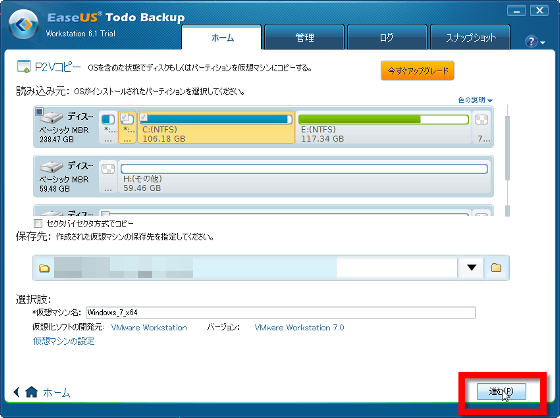Click the virtual machine name input field
Image resolution: width=560 pixels, height=418 pixels.
(281, 312)
